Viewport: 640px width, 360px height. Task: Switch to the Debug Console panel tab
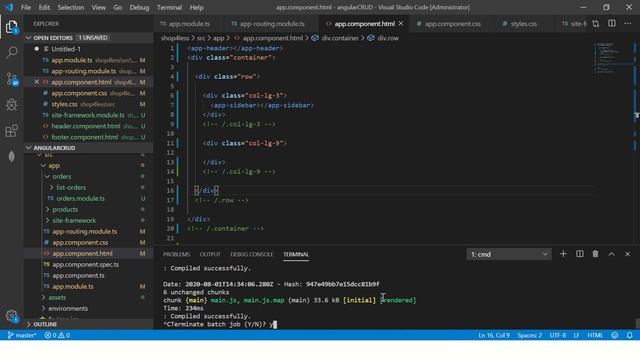click(x=251, y=254)
